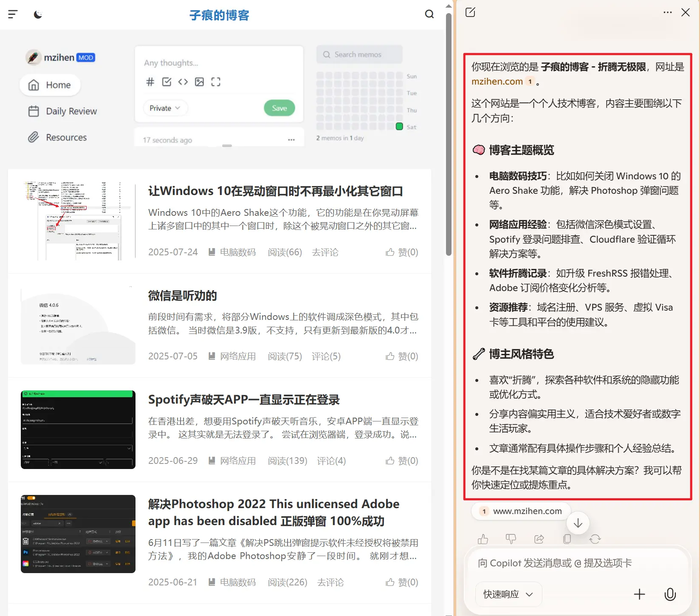The height and width of the screenshot is (616, 700).
Task: Click the mzihen avatar picture
Action: tap(33, 57)
